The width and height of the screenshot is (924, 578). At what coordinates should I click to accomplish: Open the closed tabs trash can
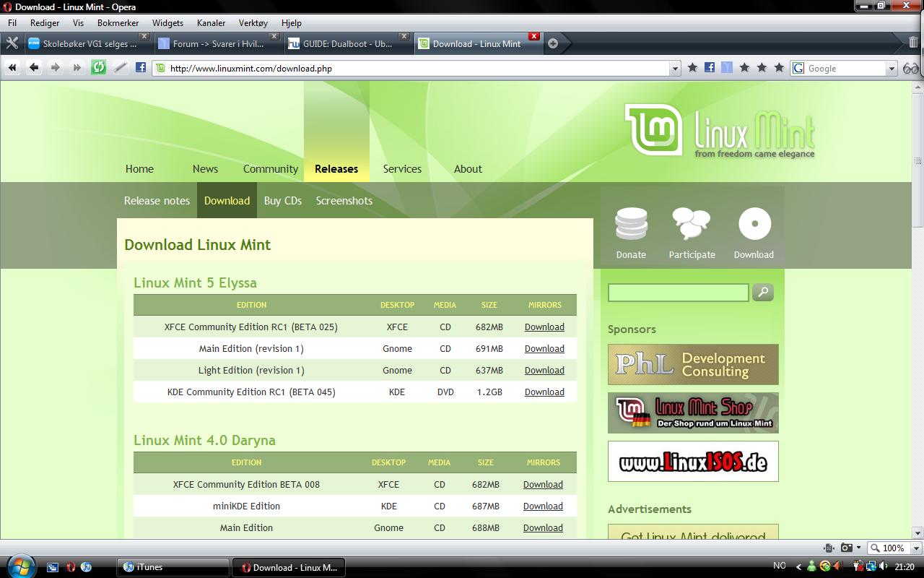pyautogui.click(x=913, y=43)
